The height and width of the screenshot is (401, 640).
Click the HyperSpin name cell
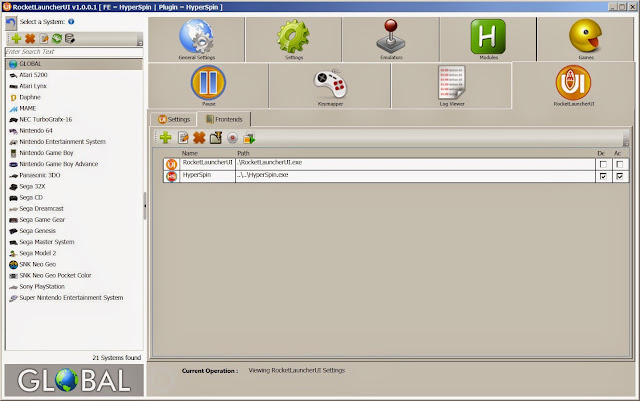coord(207,176)
